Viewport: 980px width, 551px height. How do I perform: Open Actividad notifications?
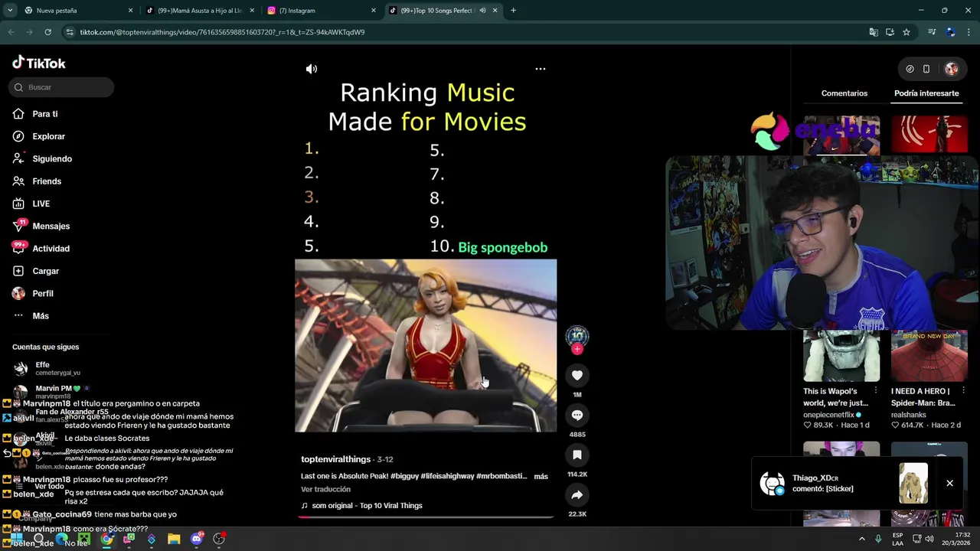point(51,249)
